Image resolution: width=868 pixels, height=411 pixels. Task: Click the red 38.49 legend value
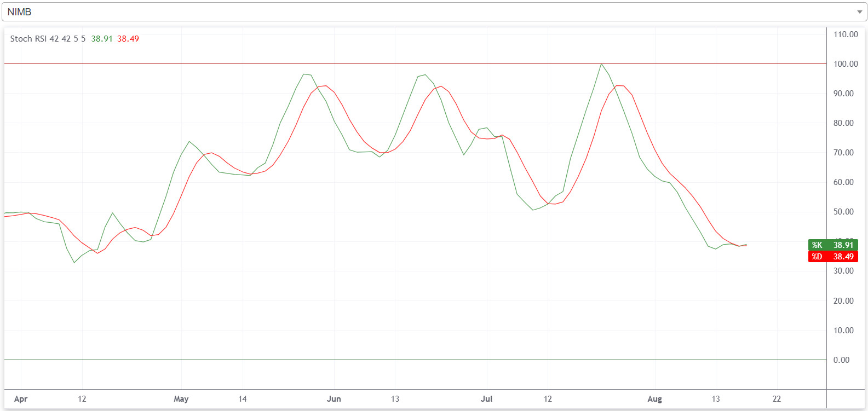(x=128, y=39)
